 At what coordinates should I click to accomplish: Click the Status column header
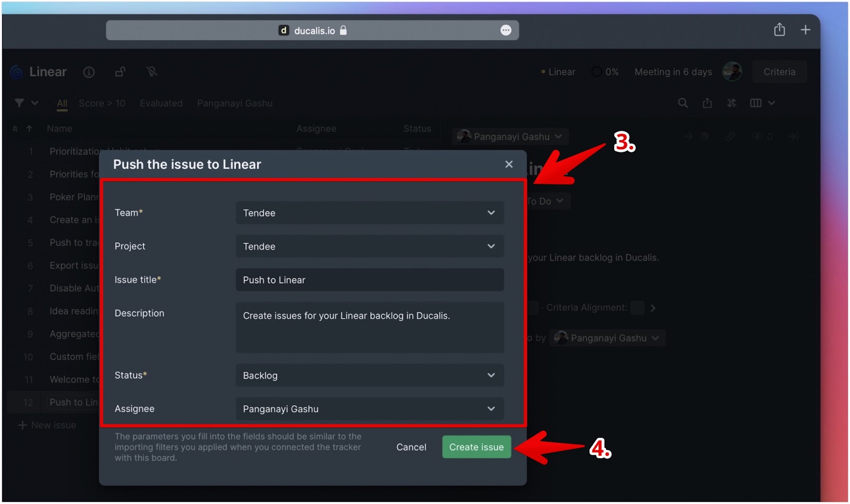[417, 129]
